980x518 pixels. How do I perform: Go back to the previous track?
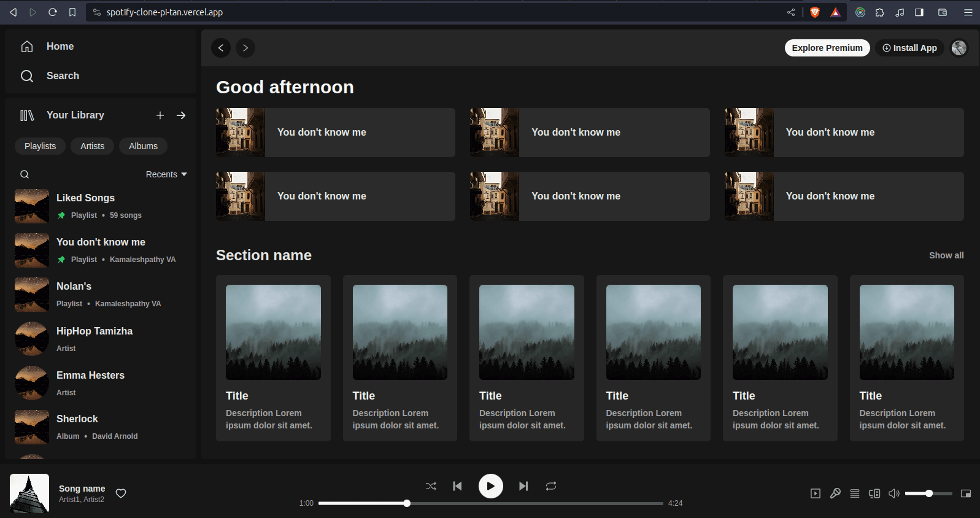click(457, 486)
